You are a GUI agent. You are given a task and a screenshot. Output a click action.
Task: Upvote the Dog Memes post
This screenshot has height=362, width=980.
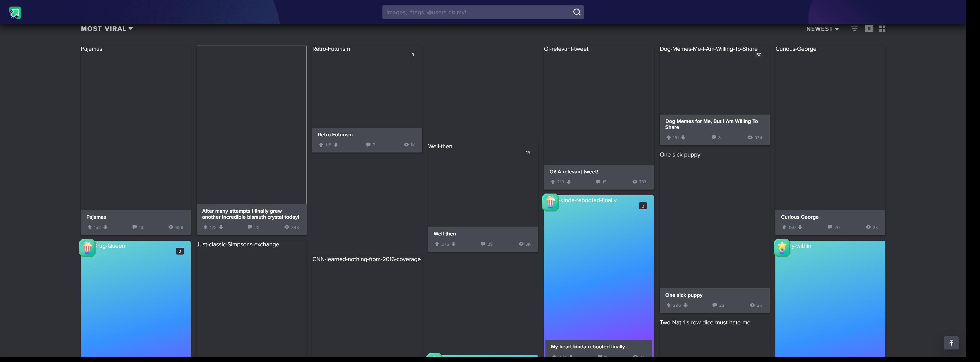point(669,137)
